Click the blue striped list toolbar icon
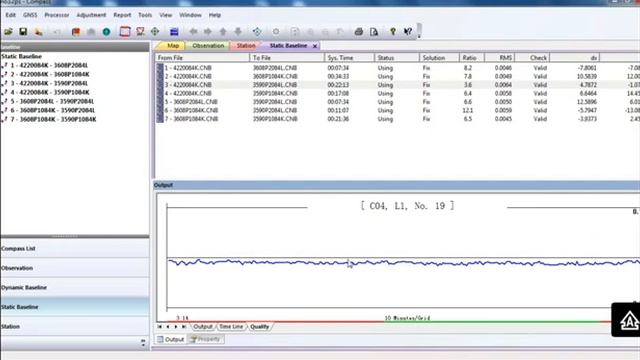640x360 pixels. tap(174, 31)
